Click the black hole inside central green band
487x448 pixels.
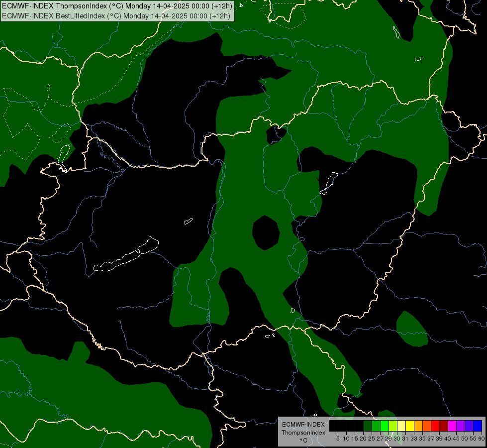pos(266,232)
